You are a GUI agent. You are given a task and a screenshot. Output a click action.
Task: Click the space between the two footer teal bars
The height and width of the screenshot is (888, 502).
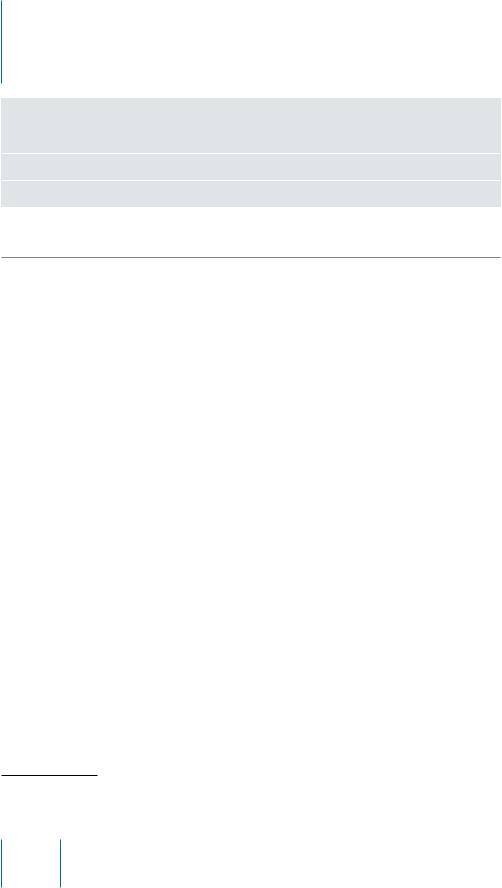click(x=31, y=863)
